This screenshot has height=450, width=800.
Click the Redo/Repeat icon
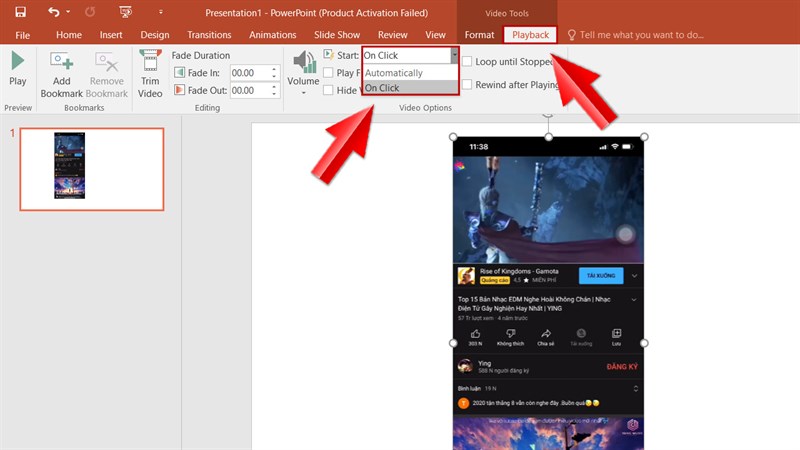pyautogui.click(x=90, y=12)
